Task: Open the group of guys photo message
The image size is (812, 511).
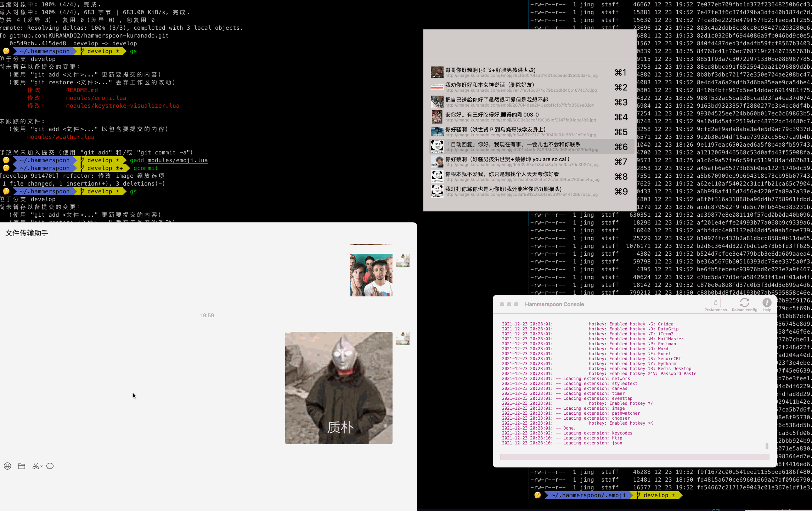Action: pos(371,275)
